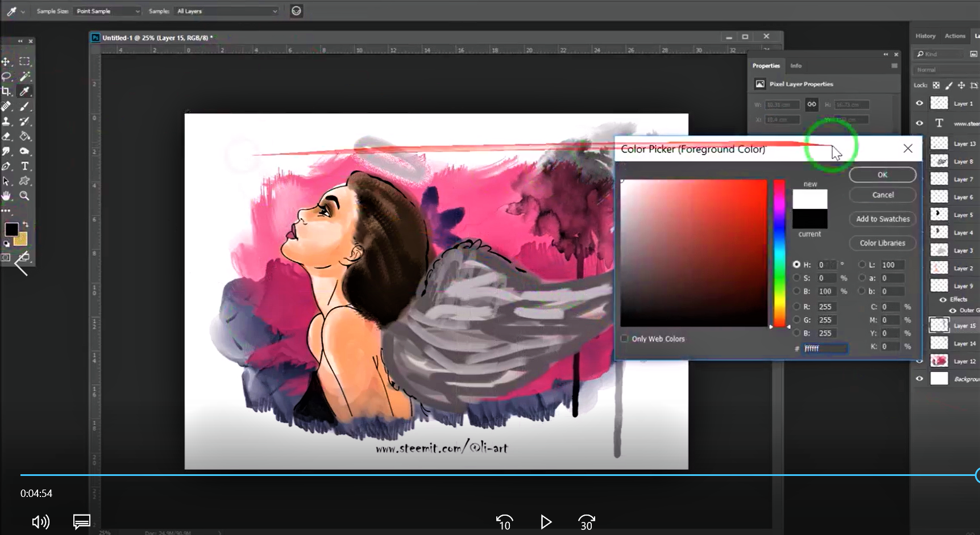The height and width of the screenshot is (535, 980).
Task: Select the Horizontal Type tool
Action: click(x=25, y=166)
